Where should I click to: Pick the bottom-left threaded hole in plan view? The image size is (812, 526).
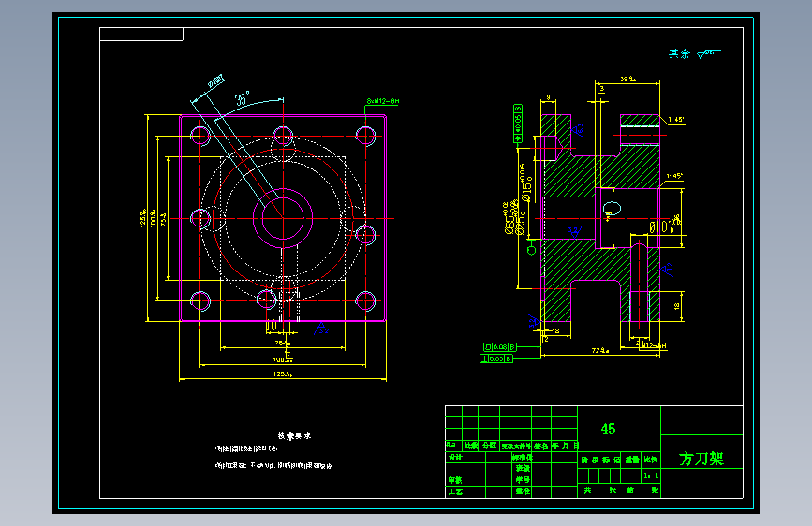coord(200,300)
